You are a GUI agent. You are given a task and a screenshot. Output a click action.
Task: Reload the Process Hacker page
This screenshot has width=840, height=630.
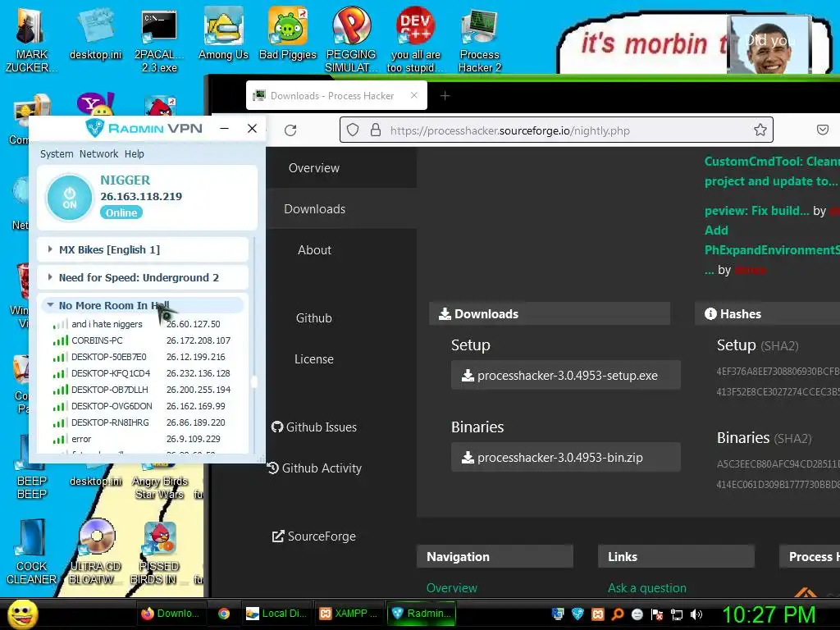click(x=290, y=130)
